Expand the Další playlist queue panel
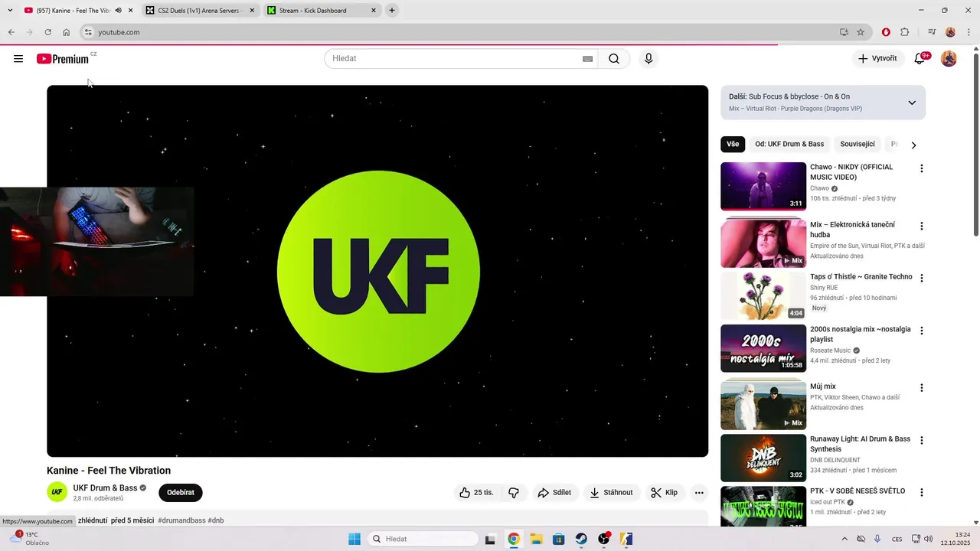This screenshot has width=980, height=551. click(912, 103)
